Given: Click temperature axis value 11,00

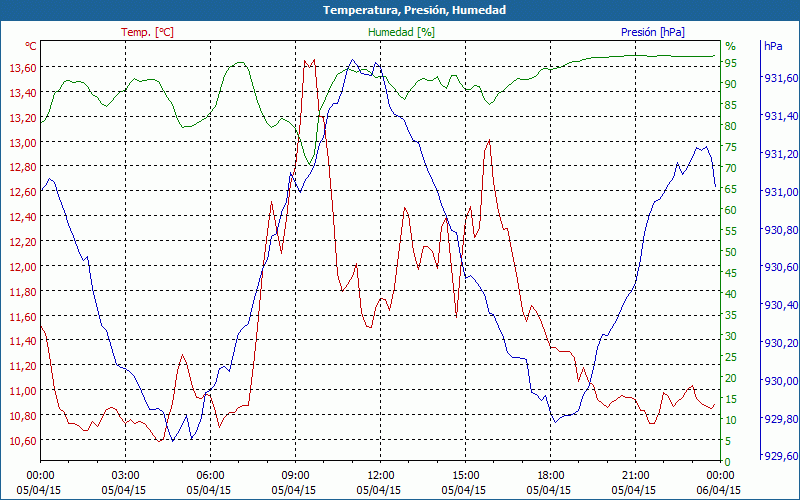Looking at the screenshot, I should click(x=23, y=391).
